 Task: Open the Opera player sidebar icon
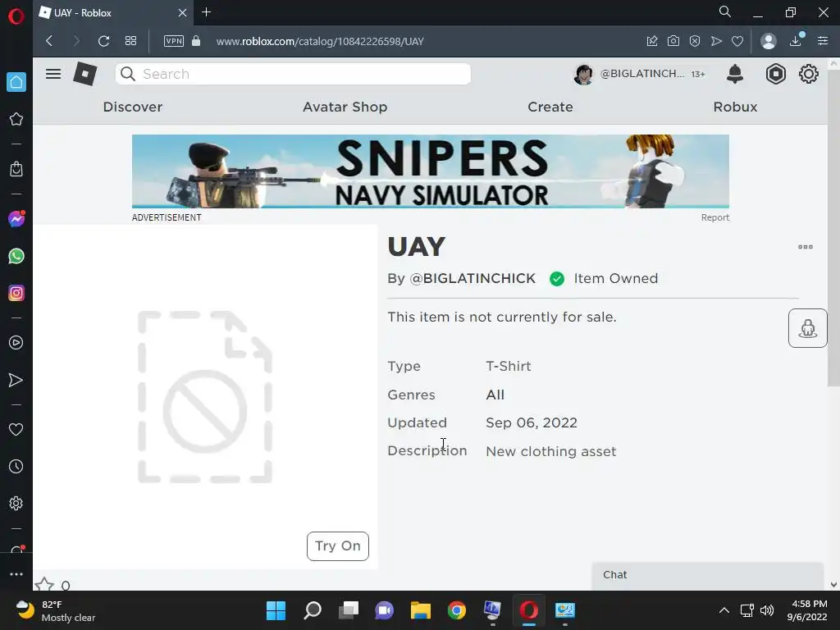[16, 343]
